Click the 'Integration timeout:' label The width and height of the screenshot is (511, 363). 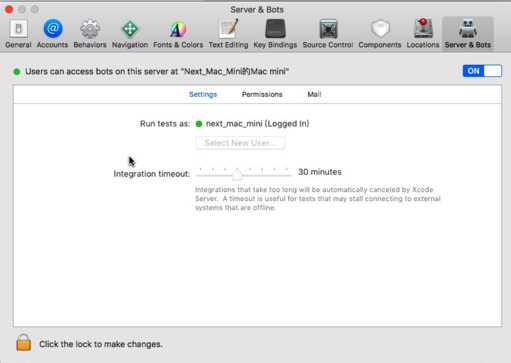click(x=152, y=174)
